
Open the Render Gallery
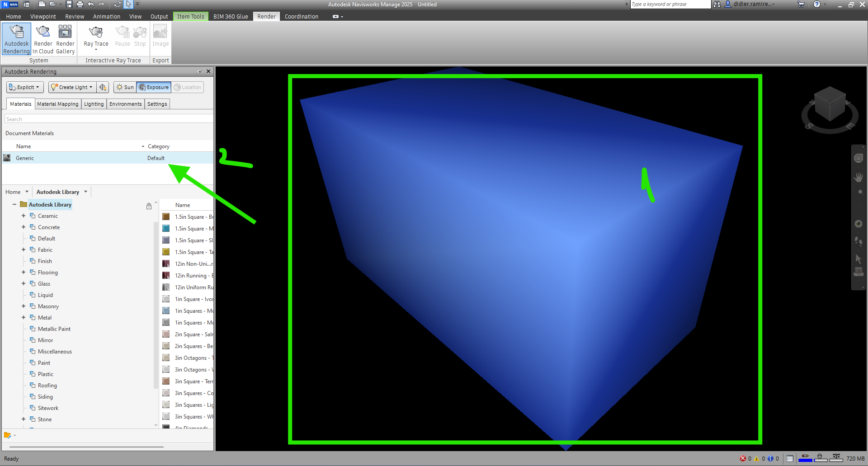[65, 39]
